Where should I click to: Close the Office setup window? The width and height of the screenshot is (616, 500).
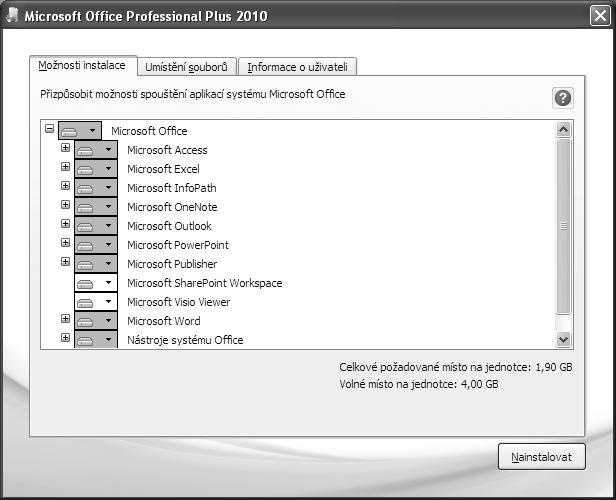click(x=600, y=16)
